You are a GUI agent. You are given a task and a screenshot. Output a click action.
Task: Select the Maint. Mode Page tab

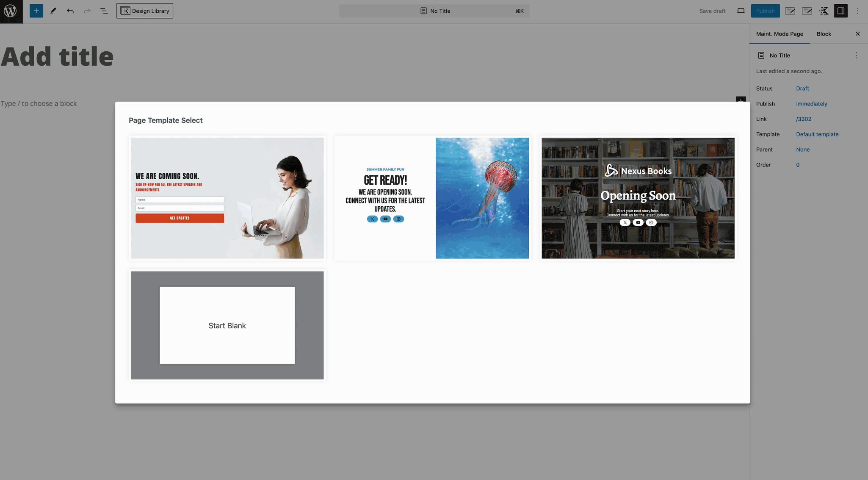(779, 34)
